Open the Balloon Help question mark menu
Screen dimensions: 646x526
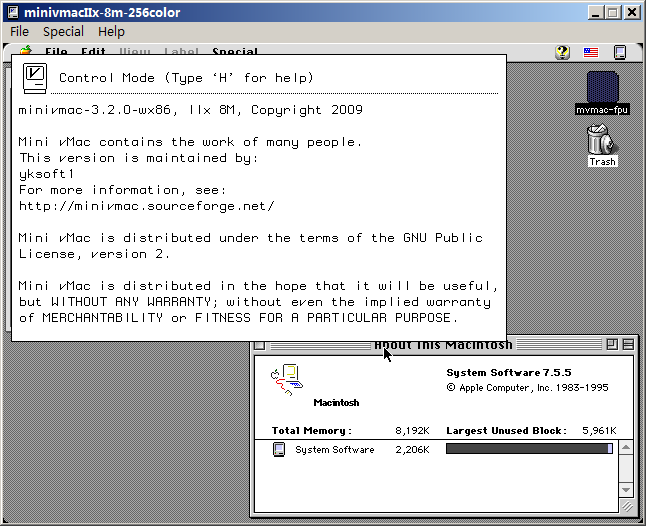(562, 52)
